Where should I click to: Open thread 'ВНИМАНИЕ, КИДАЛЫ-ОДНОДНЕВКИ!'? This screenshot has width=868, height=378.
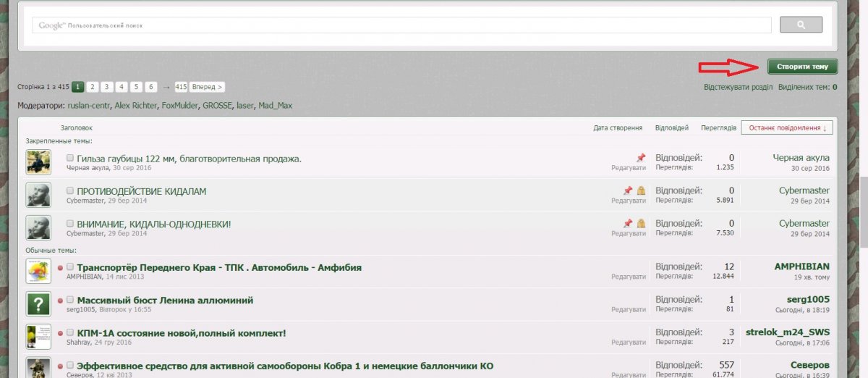tap(154, 224)
